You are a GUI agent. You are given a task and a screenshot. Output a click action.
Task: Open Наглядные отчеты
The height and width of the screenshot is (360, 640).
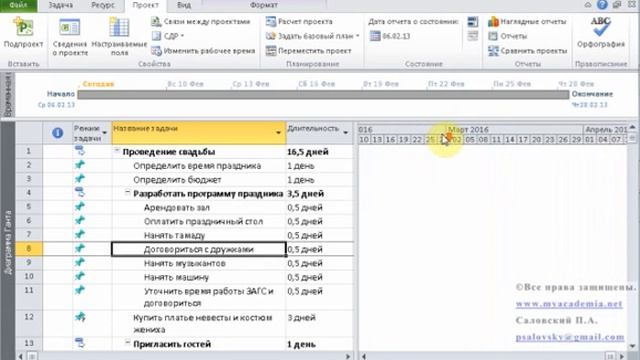(x=527, y=22)
